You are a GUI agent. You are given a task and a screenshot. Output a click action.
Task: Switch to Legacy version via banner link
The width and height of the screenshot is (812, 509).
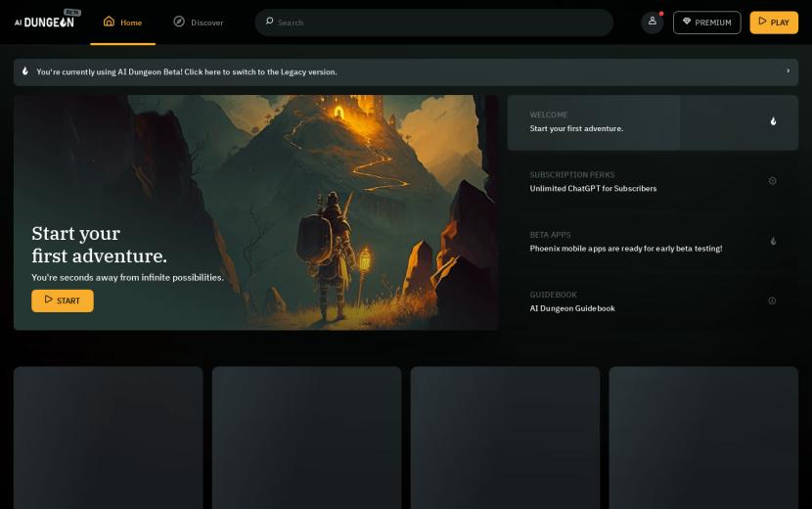186,72
